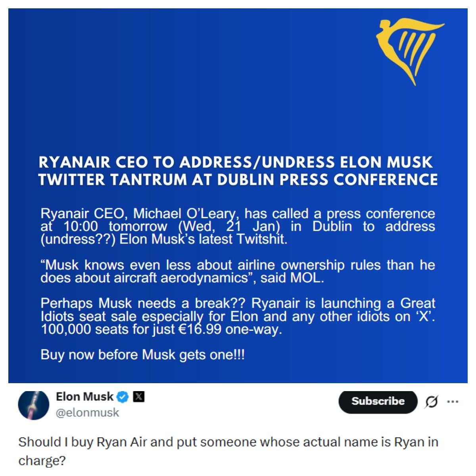Click the 'Ryanair CEO to address/undress' headline
Image resolution: width=476 pixels, height=476 pixels.
pos(236,162)
